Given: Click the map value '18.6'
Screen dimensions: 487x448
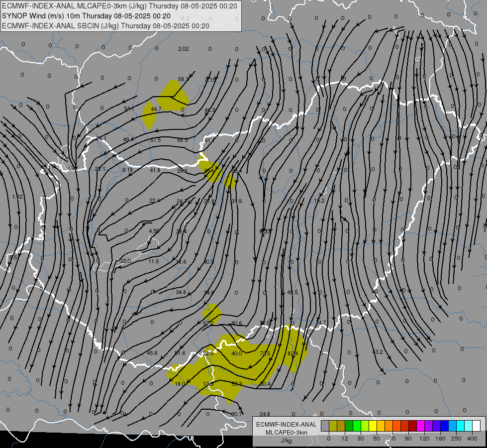Looking at the screenshot, I should click(x=181, y=262).
